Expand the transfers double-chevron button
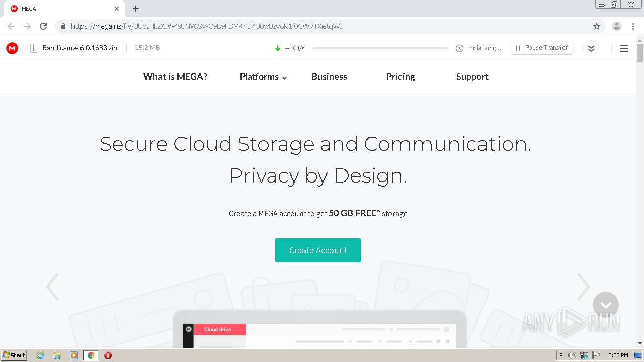Viewport: 644px width, 362px height. click(591, 48)
